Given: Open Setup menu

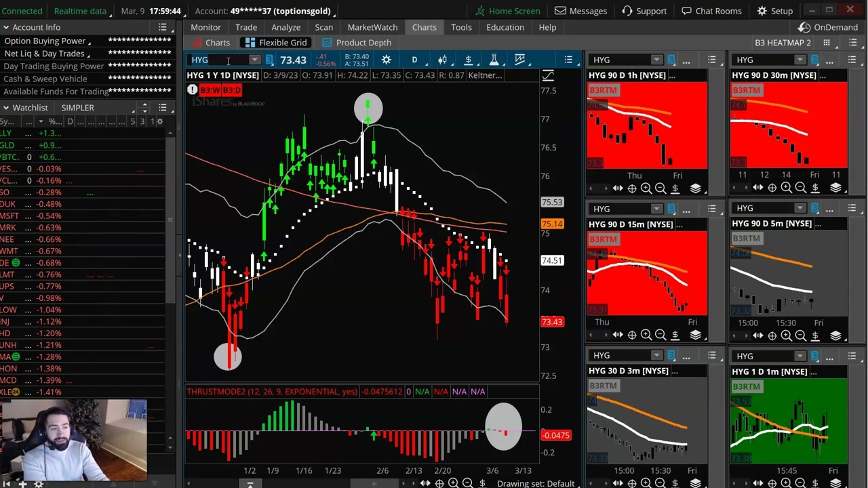Looking at the screenshot, I should pos(774,11).
